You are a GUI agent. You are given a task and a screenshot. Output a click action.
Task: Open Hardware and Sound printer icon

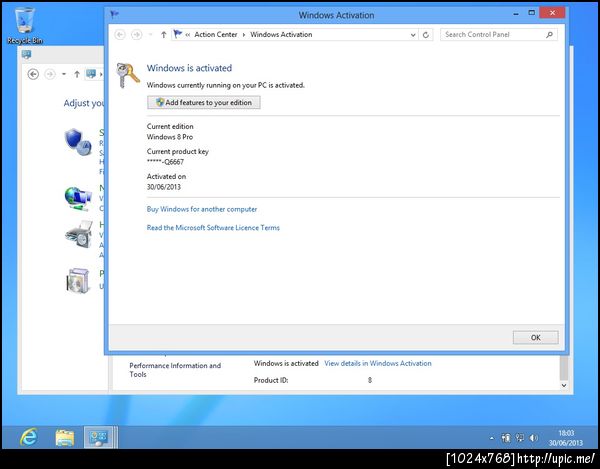click(x=78, y=234)
